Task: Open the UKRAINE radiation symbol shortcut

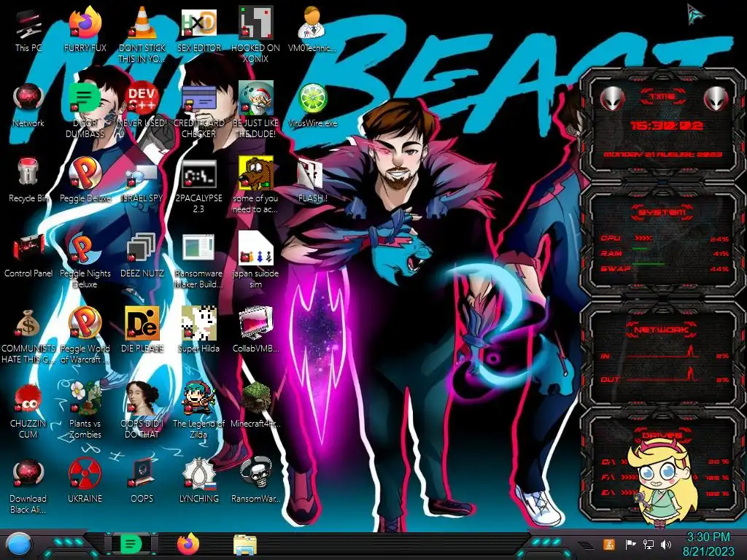Action: click(x=85, y=481)
